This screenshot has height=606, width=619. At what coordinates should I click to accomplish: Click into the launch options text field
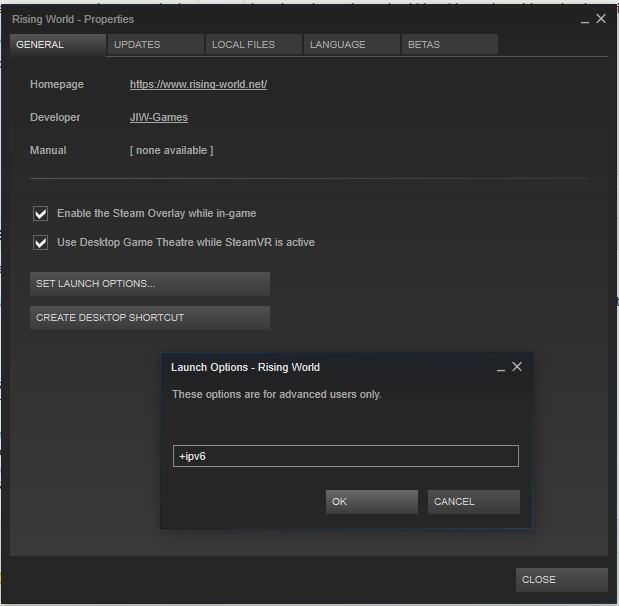click(346, 457)
